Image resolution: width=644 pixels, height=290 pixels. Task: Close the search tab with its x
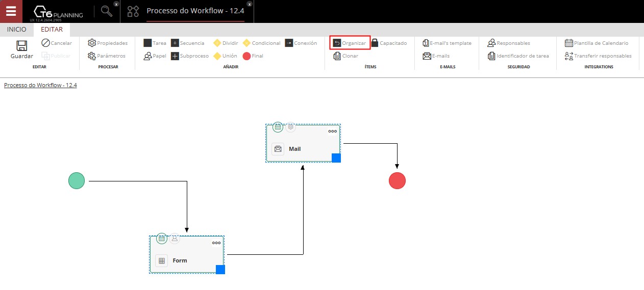pyautogui.click(x=116, y=4)
